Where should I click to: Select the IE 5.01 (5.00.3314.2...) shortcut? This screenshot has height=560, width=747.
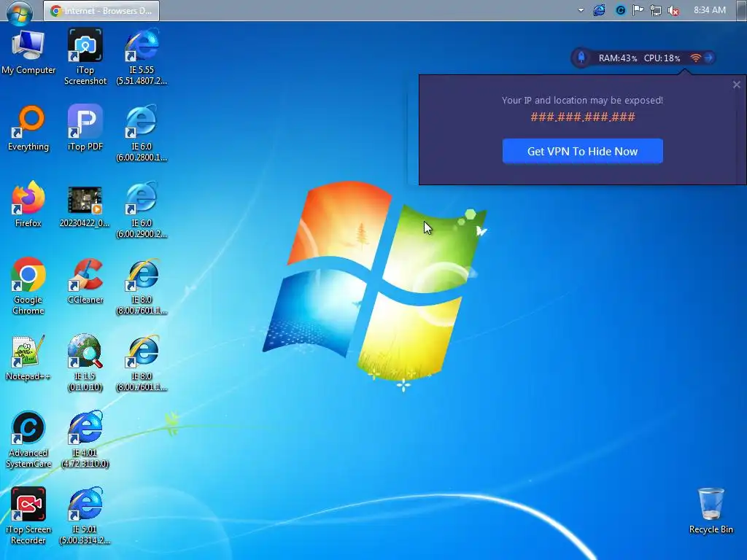[85, 516]
